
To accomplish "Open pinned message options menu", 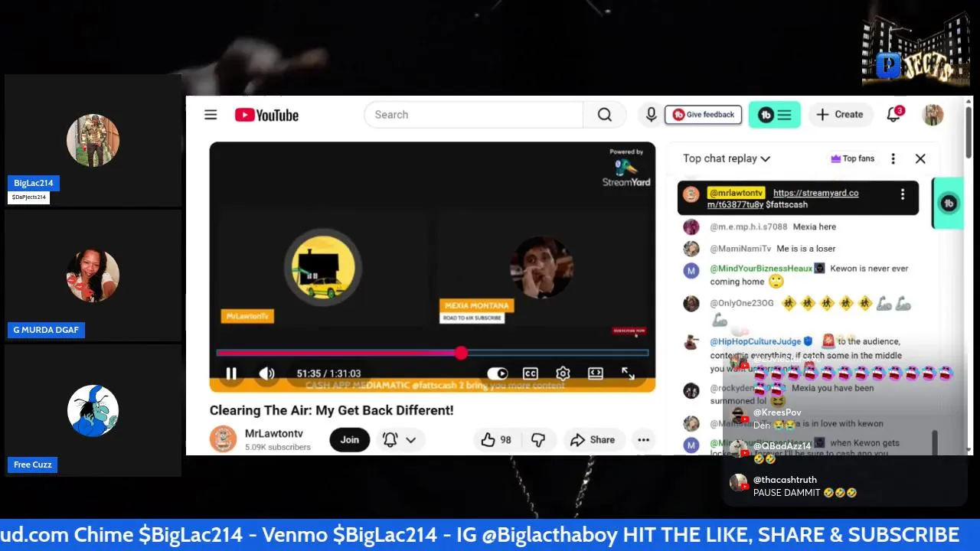I will point(903,194).
